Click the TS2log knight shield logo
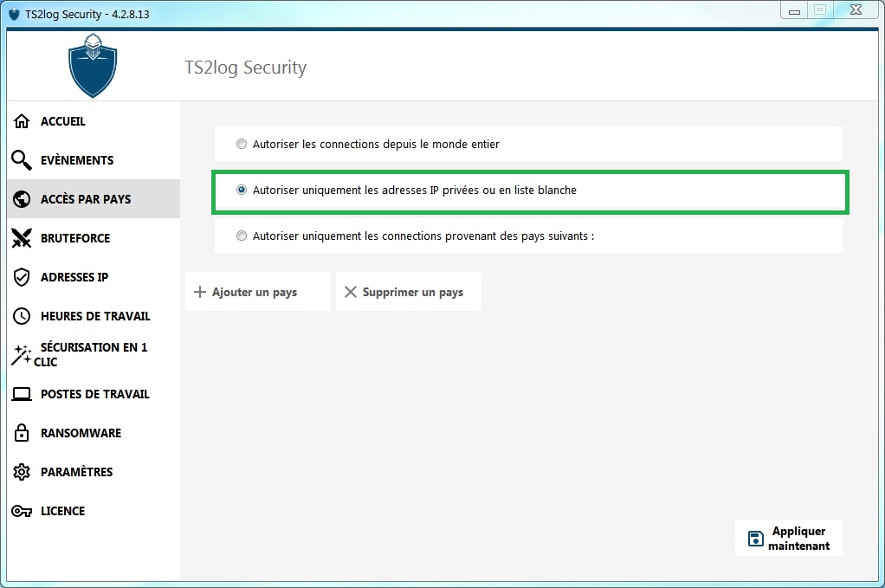 tap(93, 66)
